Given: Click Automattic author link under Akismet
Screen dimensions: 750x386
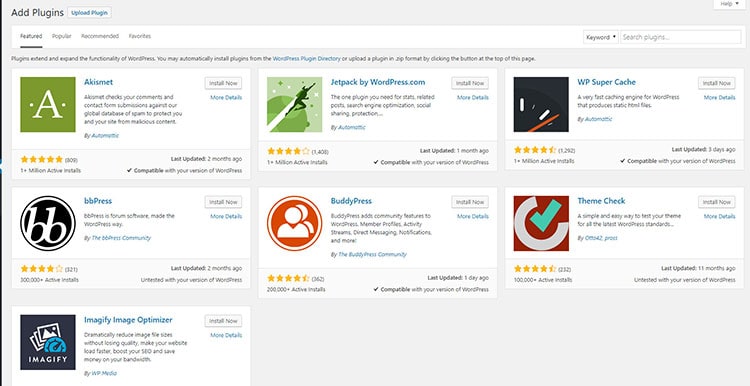Looking at the screenshot, I should pos(105,136).
